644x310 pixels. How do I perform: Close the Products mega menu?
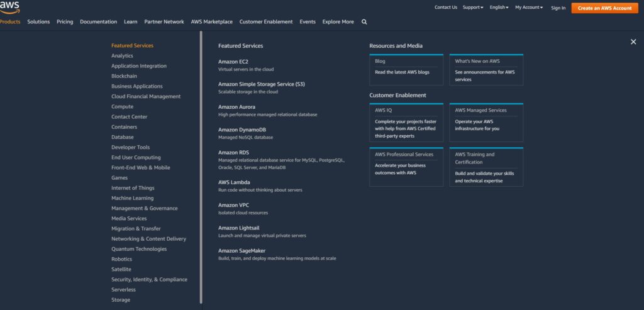(x=633, y=42)
